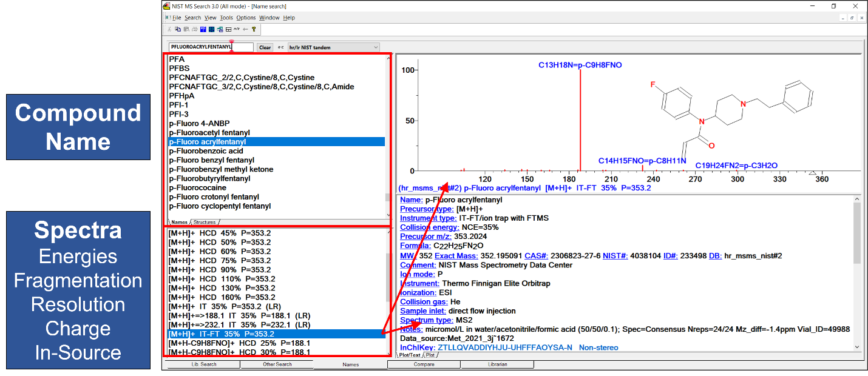The width and height of the screenshot is (868, 376).
Task: Click the Print toolbar icon
Action: pyautogui.click(x=194, y=29)
